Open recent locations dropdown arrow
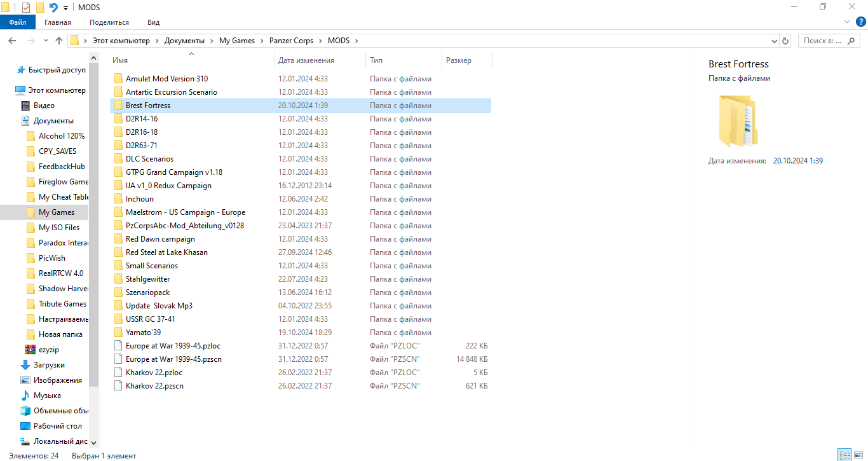 click(x=44, y=41)
